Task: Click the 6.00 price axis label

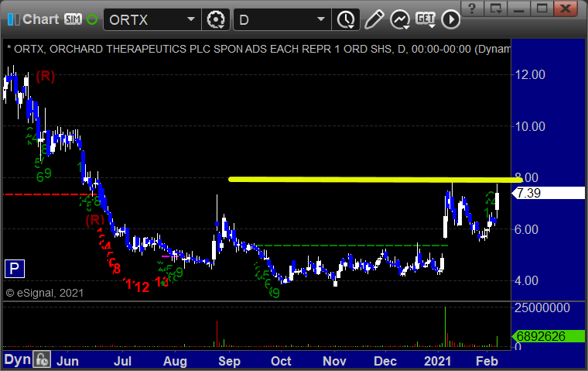Action: [x=527, y=229]
